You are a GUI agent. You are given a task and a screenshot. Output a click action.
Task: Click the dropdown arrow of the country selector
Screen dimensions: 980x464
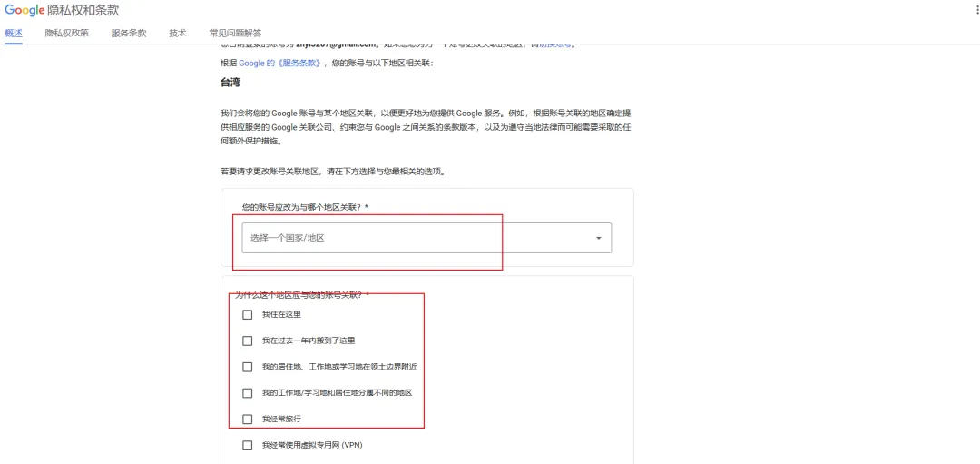click(x=599, y=238)
